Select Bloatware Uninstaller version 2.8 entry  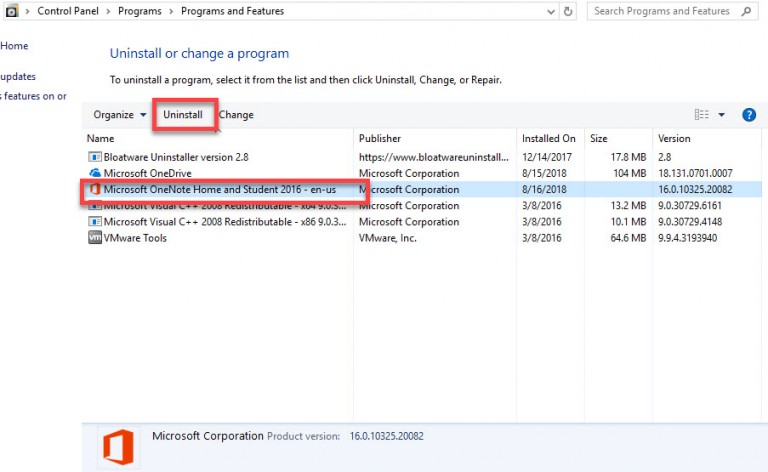coord(176,157)
